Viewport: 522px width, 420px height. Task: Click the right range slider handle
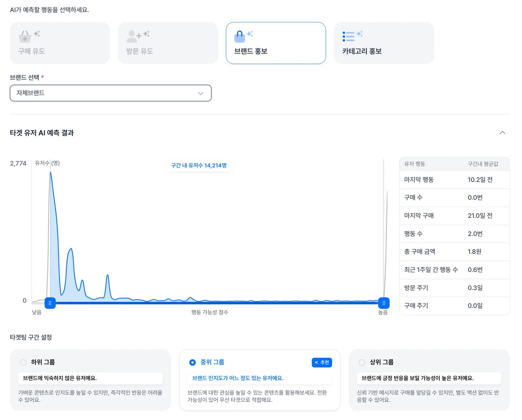pos(384,303)
